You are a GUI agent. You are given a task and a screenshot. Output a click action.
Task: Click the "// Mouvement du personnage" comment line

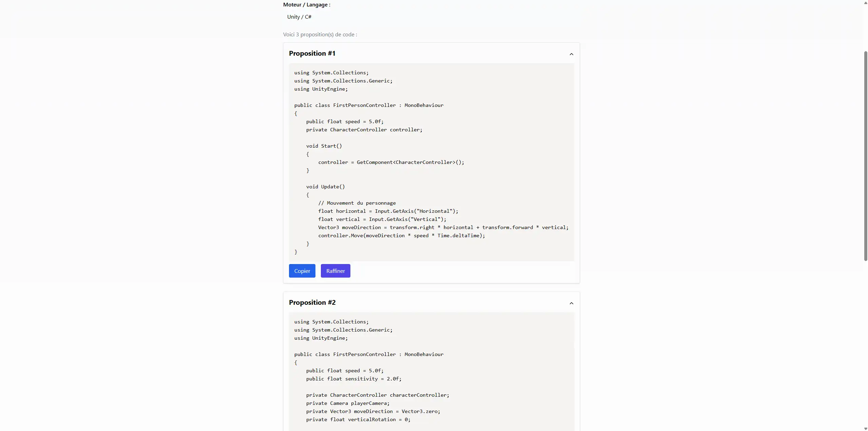(357, 203)
